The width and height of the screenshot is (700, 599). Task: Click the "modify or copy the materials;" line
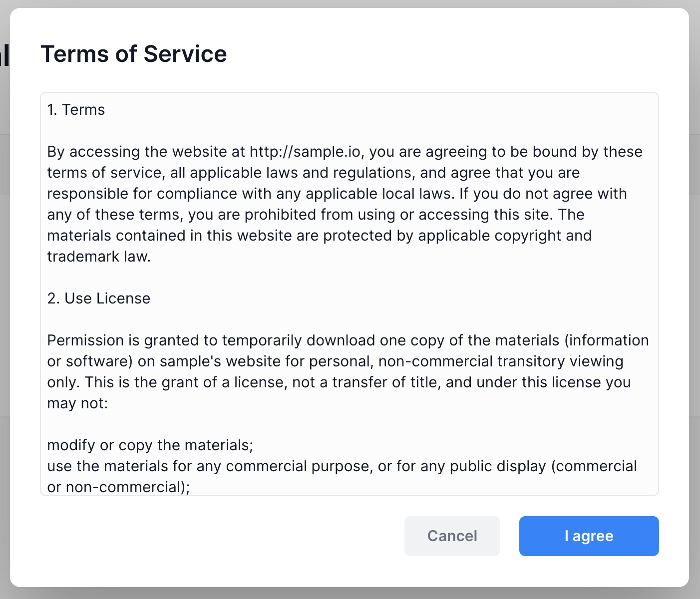[x=150, y=445]
